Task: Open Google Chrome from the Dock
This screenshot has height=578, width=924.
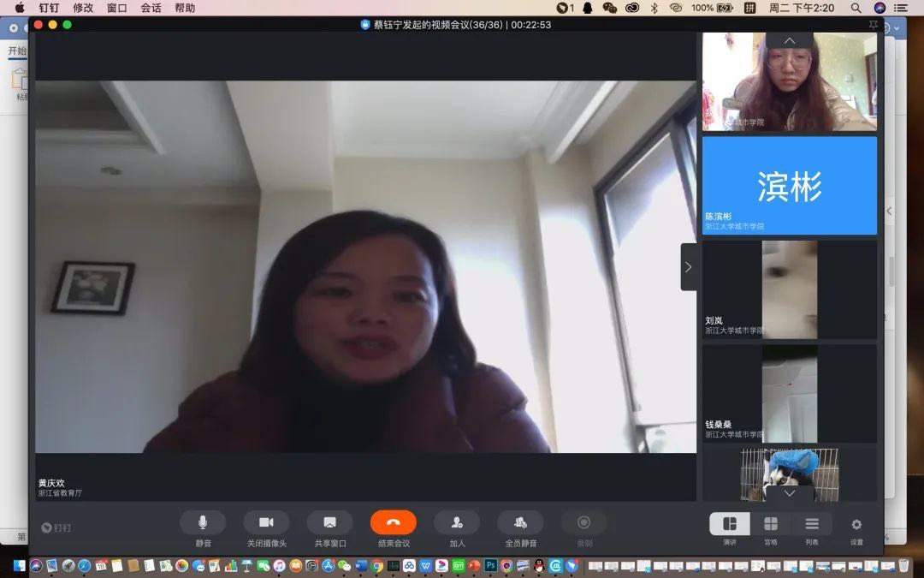Action: click(376, 566)
